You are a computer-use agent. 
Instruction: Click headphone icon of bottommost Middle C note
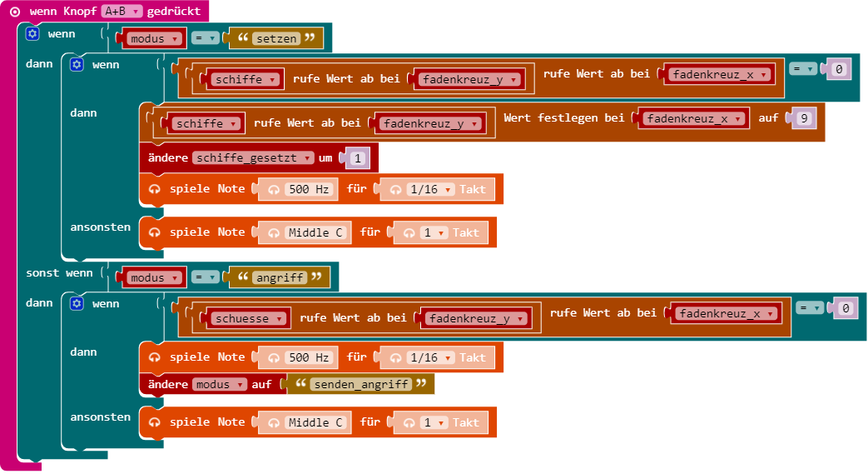(x=273, y=422)
